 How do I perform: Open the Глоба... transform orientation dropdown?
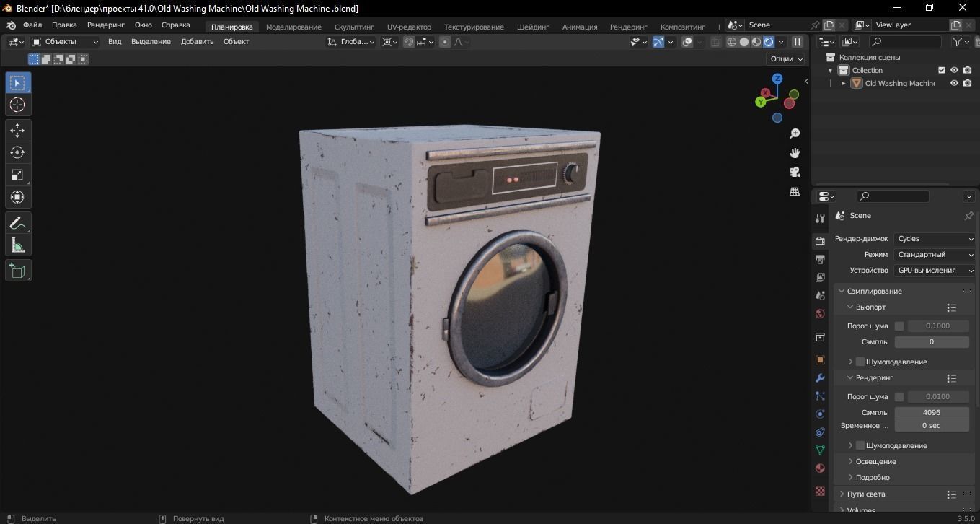point(351,42)
